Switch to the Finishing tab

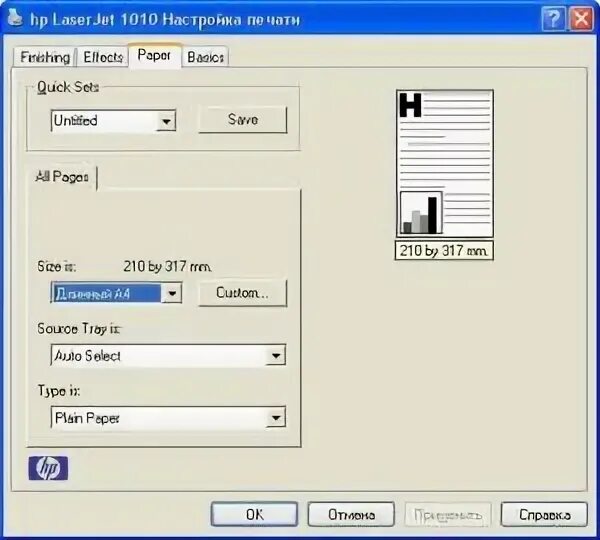tap(45, 57)
